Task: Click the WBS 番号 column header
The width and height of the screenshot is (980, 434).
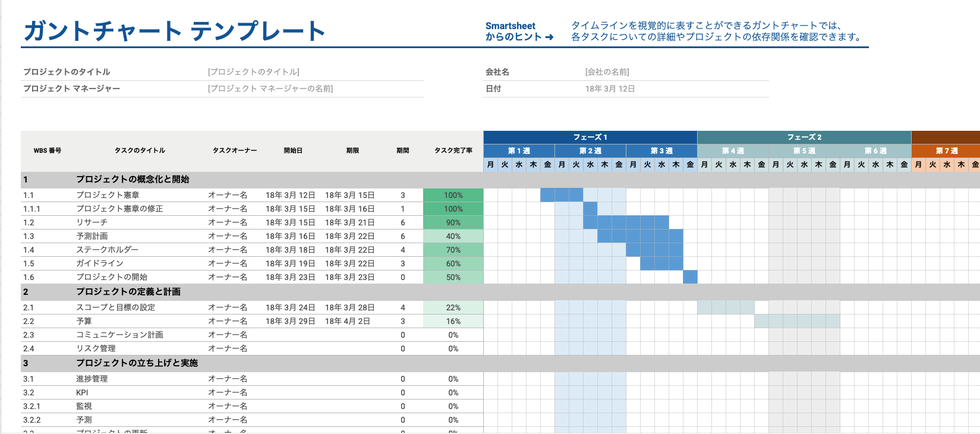Action: [x=48, y=151]
